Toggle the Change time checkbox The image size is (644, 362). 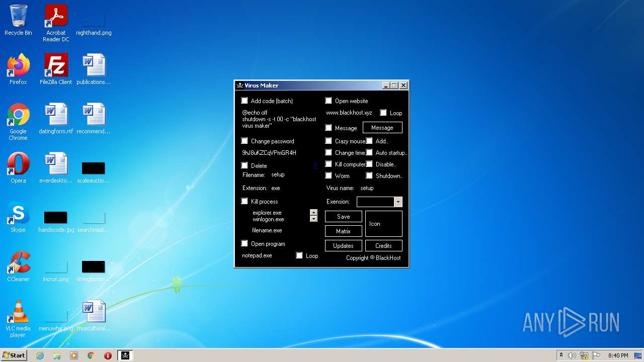(329, 152)
